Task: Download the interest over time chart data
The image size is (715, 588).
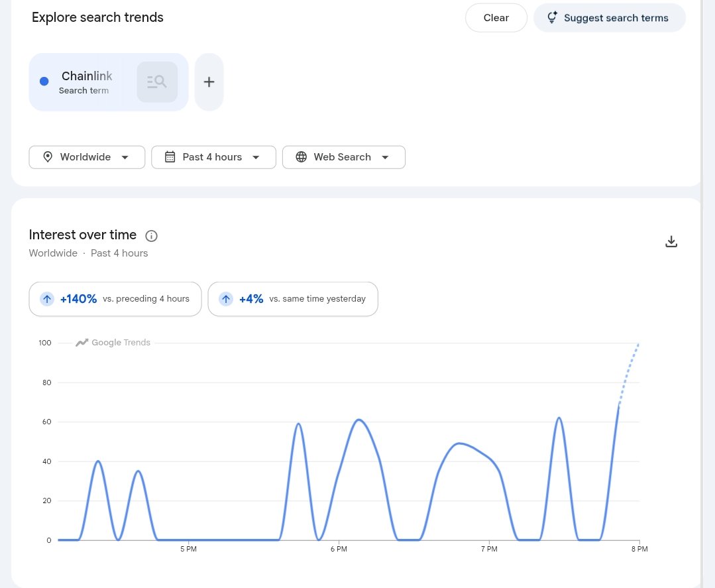Action: 671,241
